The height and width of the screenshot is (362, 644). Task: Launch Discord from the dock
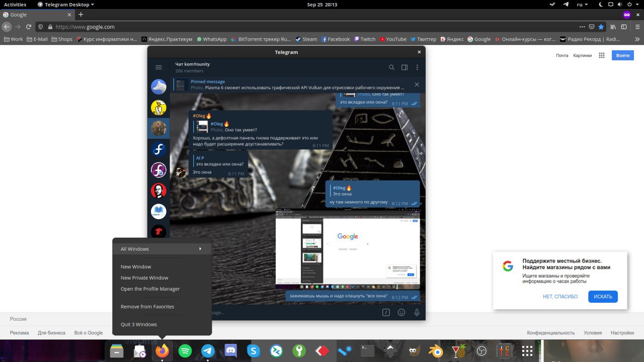[231, 351]
